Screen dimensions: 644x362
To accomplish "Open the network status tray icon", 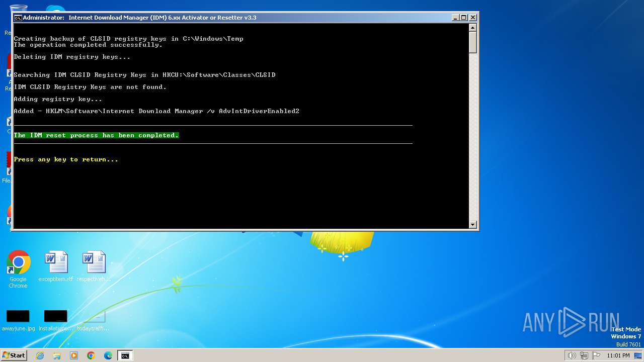I will 584,355.
